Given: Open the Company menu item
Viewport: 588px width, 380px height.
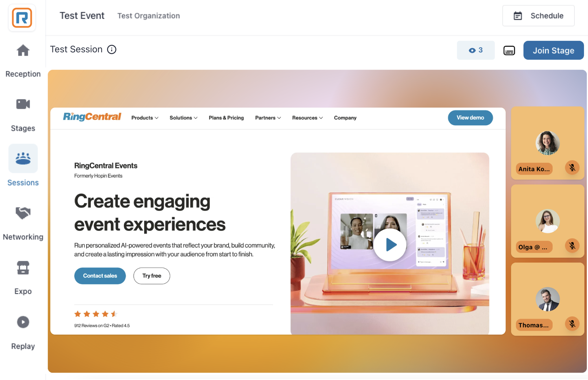Looking at the screenshot, I should click(x=345, y=118).
